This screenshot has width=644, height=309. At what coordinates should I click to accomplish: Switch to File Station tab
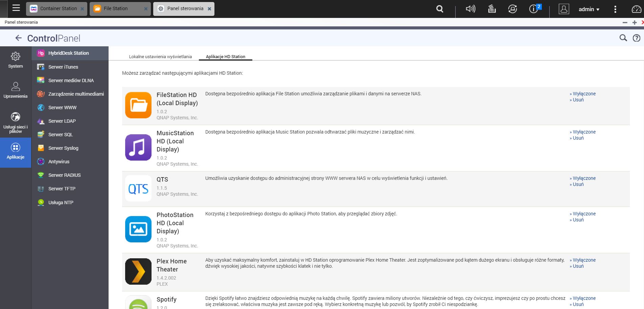[x=120, y=9]
